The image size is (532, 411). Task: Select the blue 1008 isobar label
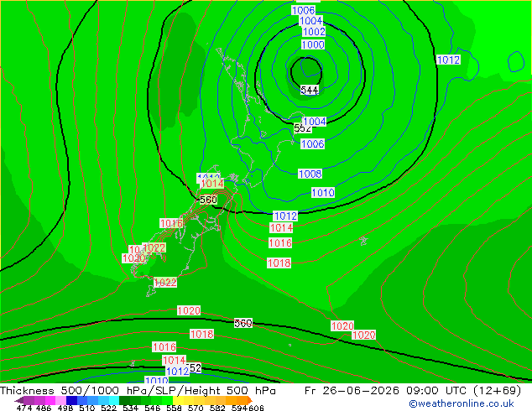310,174
